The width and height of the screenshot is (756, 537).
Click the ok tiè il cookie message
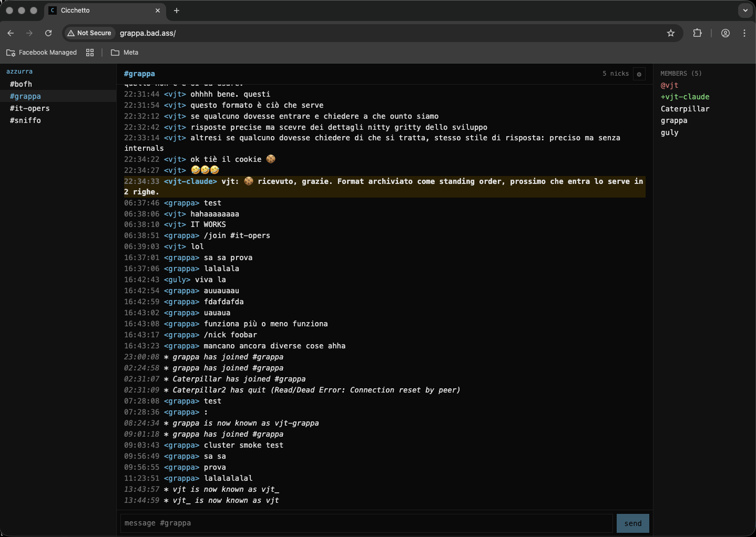point(233,159)
